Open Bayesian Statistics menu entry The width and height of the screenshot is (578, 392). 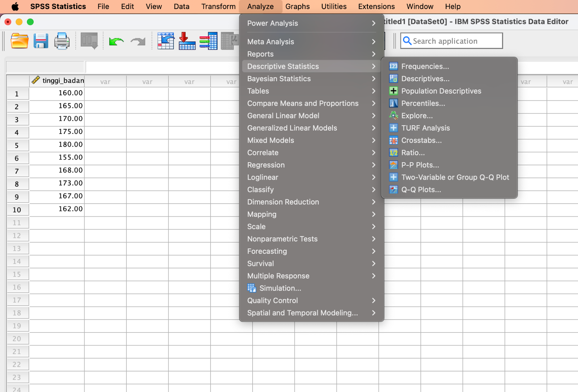(311, 78)
